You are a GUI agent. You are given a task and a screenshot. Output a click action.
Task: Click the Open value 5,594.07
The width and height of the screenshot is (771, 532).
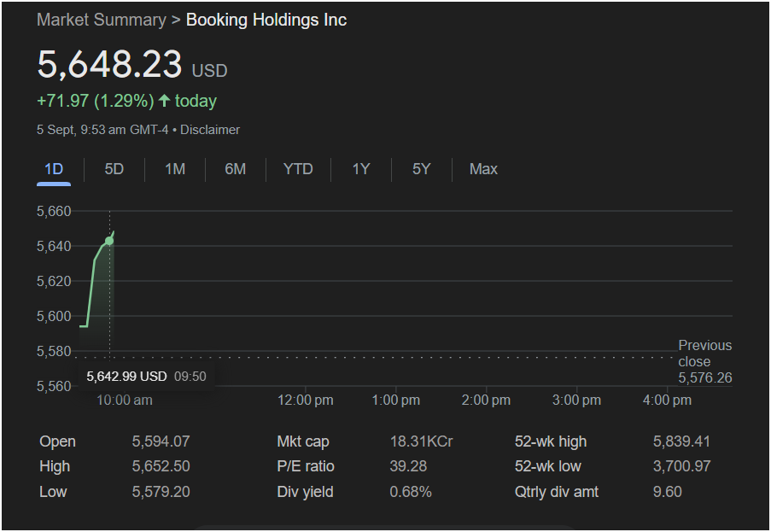coord(161,441)
